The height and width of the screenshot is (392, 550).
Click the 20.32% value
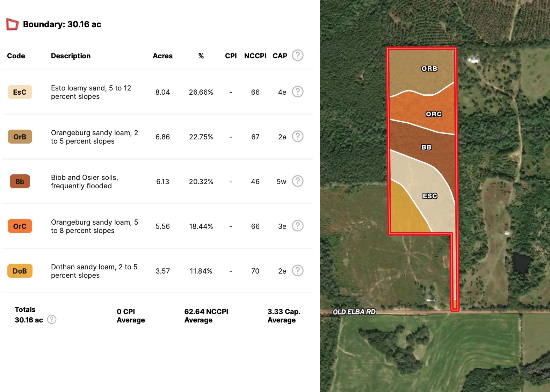[x=201, y=182]
